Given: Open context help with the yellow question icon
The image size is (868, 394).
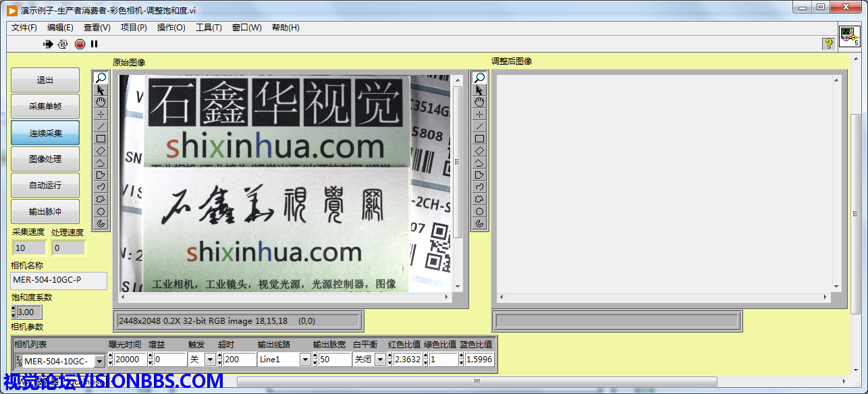Looking at the screenshot, I should click(x=828, y=44).
